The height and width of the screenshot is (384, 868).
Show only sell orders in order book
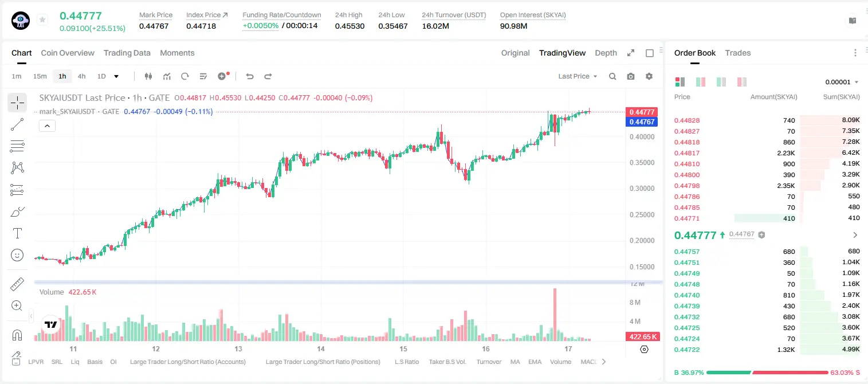(x=742, y=82)
